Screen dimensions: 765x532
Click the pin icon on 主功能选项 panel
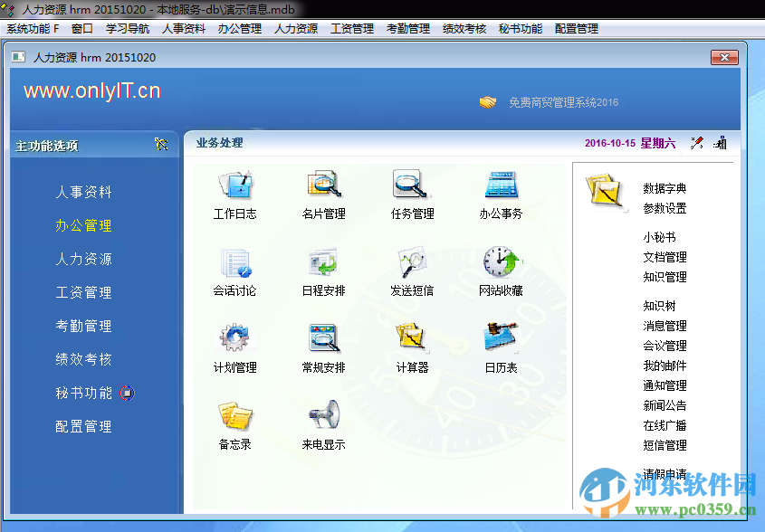tap(161, 145)
